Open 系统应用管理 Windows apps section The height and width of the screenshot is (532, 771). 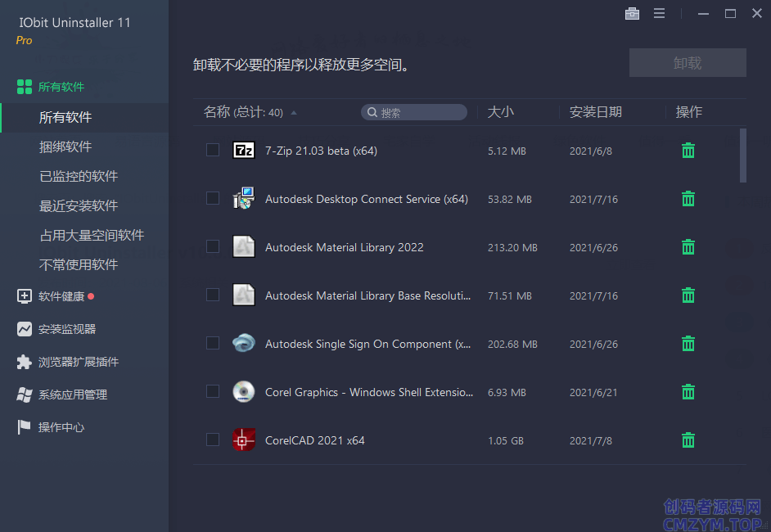click(x=72, y=394)
